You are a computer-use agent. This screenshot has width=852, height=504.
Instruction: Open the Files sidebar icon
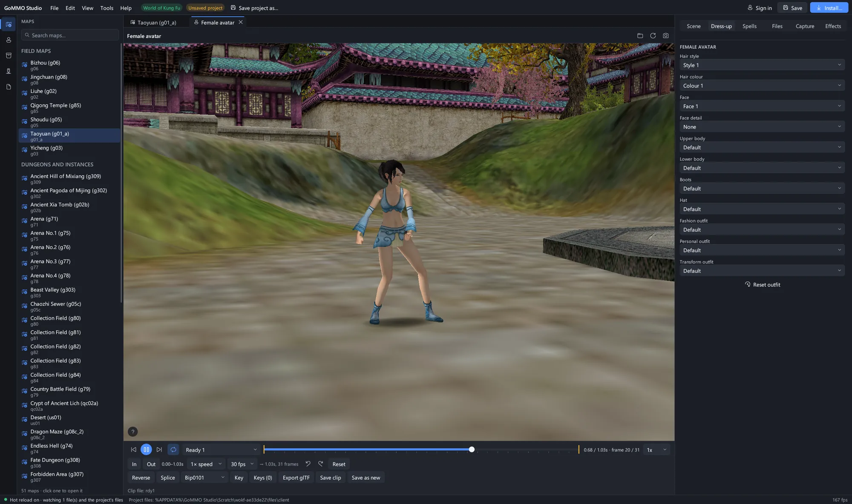pos(9,87)
